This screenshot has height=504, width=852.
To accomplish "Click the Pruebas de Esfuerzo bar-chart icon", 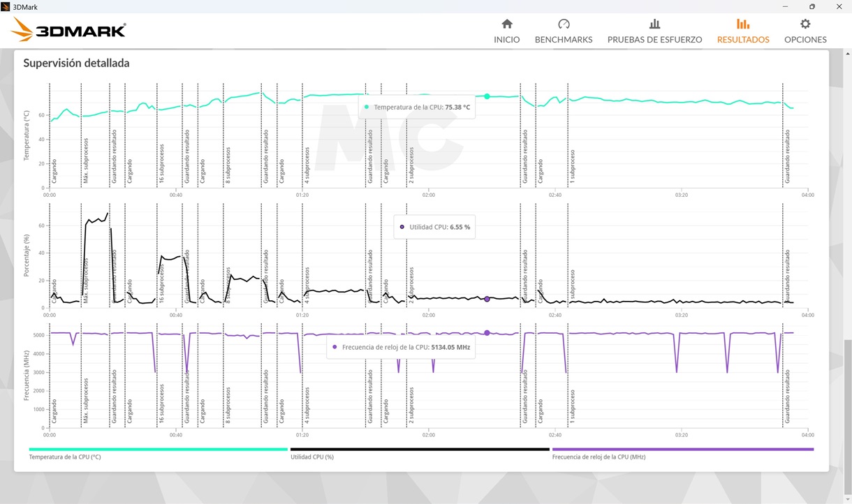I will point(654,24).
